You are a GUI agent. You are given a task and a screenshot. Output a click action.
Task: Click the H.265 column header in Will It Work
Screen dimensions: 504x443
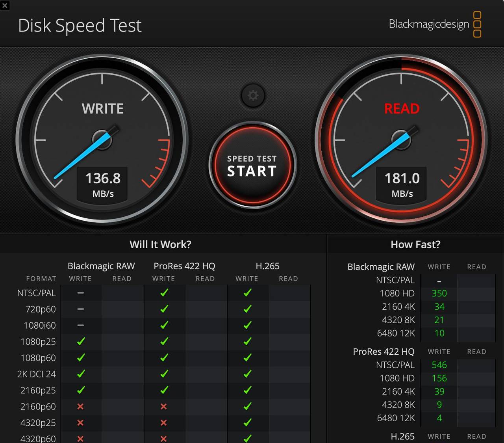(267, 266)
